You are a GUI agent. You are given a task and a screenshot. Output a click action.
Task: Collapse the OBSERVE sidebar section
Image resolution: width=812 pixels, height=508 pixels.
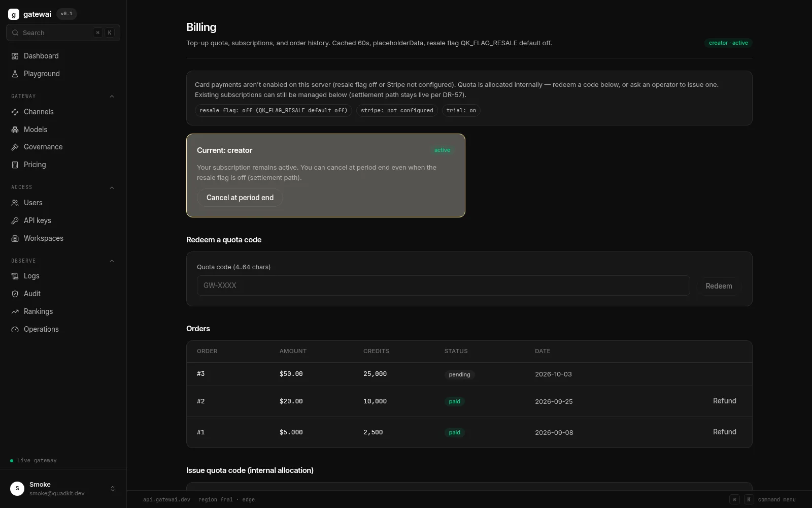click(112, 261)
